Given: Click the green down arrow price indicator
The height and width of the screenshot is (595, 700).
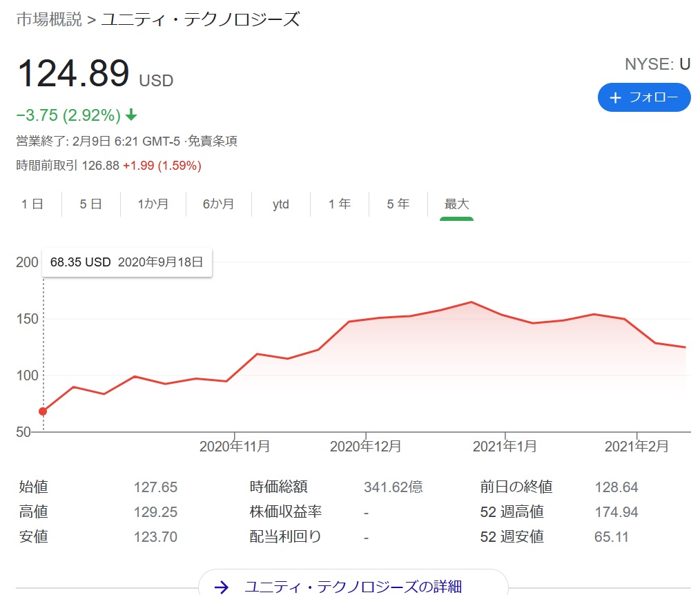Looking at the screenshot, I should pos(132,115).
